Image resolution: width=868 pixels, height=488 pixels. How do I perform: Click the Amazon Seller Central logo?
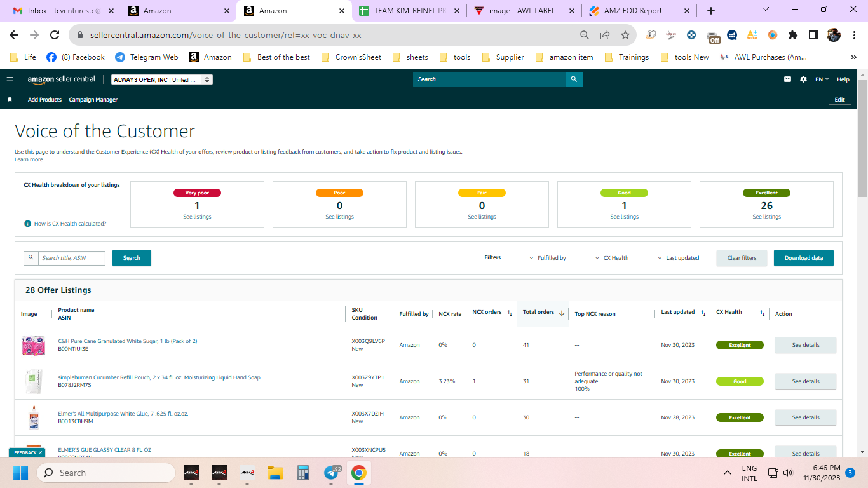(62, 79)
